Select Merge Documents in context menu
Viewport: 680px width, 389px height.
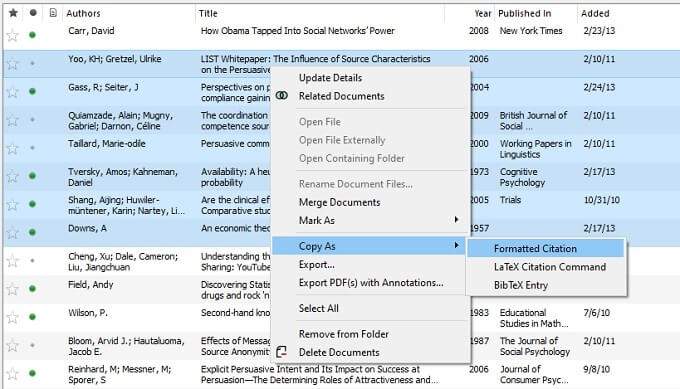(339, 203)
